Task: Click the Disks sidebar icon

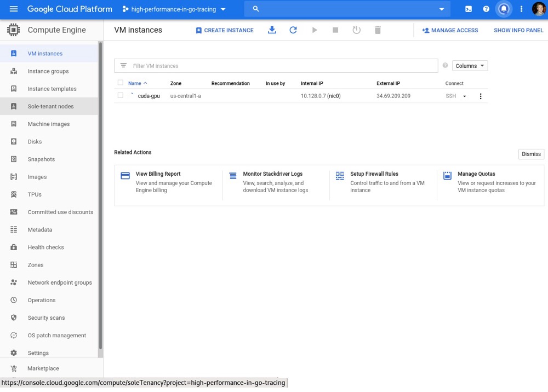Action: pyautogui.click(x=14, y=141)
